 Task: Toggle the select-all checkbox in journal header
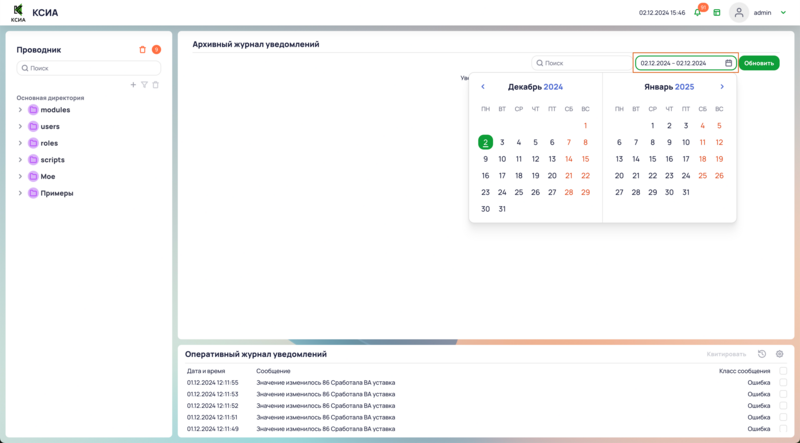click(x=783, y=371)
